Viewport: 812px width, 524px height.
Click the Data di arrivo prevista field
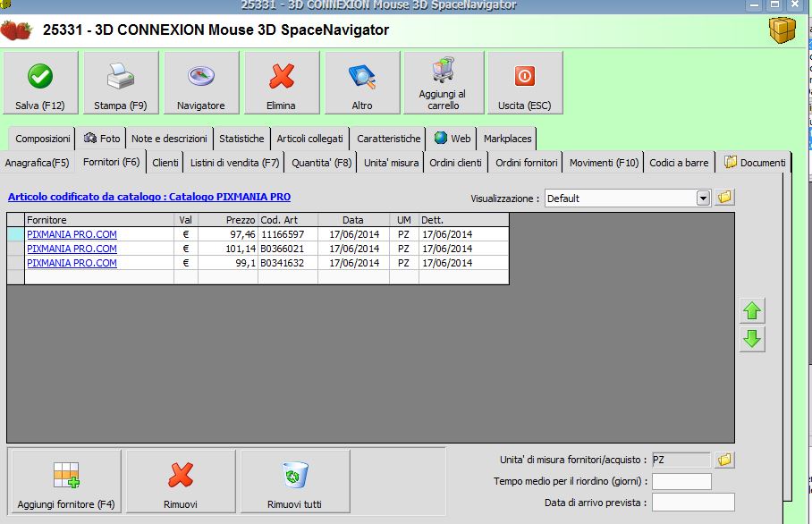coord(693,503)
